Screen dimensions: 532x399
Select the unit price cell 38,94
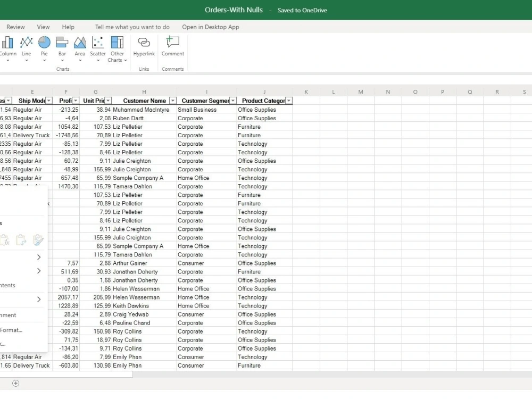pyautogui.click(x=96, y=110)
